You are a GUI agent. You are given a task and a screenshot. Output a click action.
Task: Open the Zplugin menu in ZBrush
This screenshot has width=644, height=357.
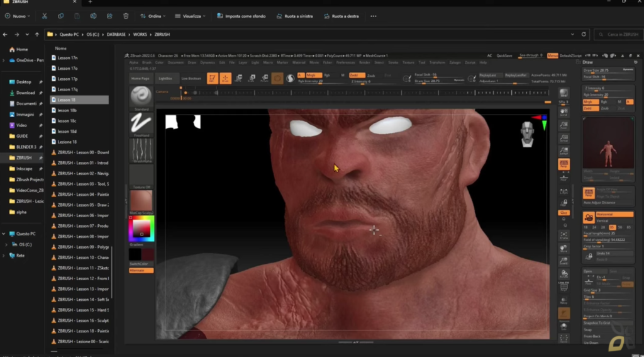point(455,62)
